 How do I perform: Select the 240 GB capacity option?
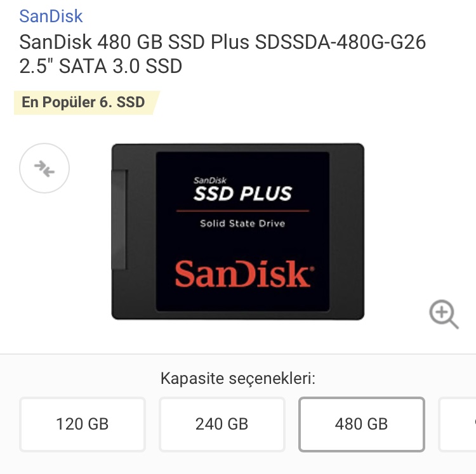[x=222, y=424]
